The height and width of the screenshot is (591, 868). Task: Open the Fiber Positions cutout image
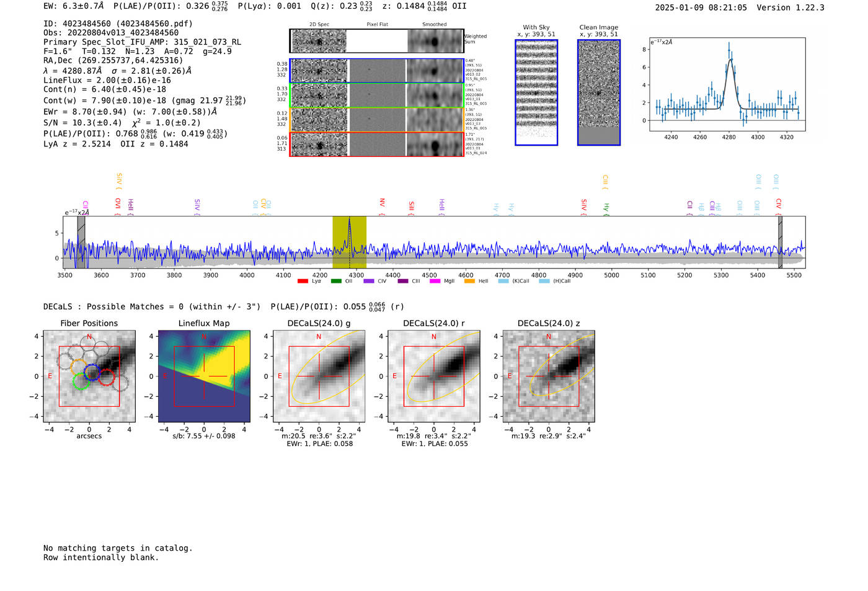(x=89, y=376)
